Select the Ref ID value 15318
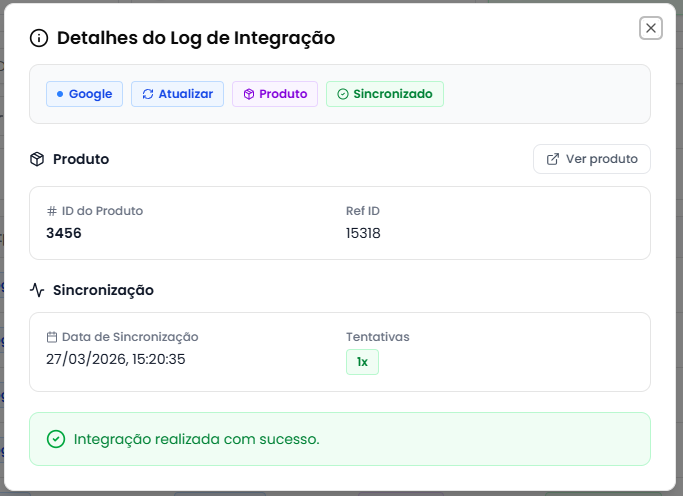The image size is (683, 496). tap(363, 233)
